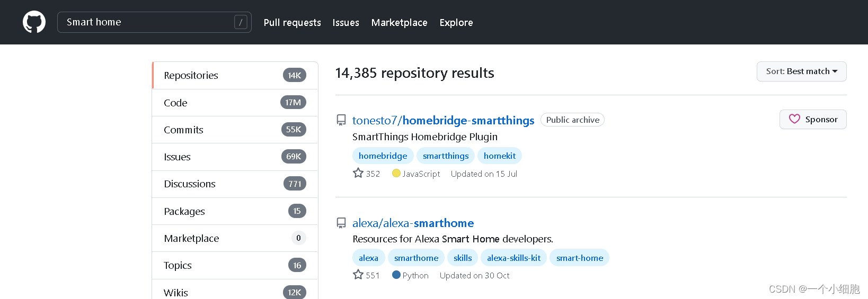The height and width of the screenshot is (299, 868).
Task: Open the Sort: Best match dropdown
Action: point(801,71)
